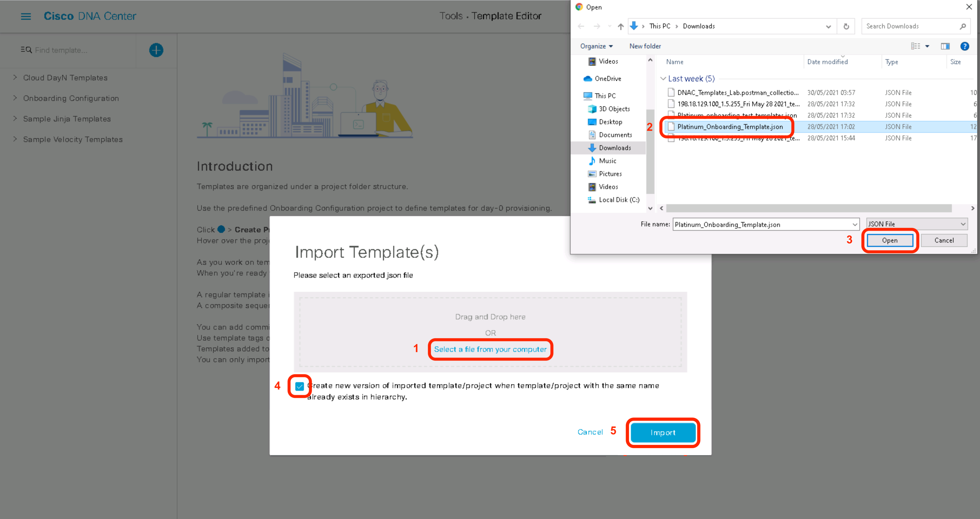
Task: Open the JSON File type dropdown
Action: point(916,224)
